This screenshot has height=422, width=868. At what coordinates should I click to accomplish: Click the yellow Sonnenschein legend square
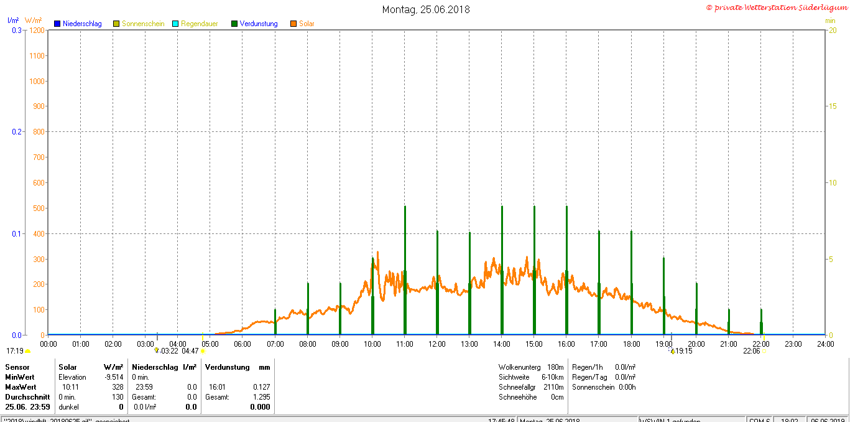click(x=116, y=24)
